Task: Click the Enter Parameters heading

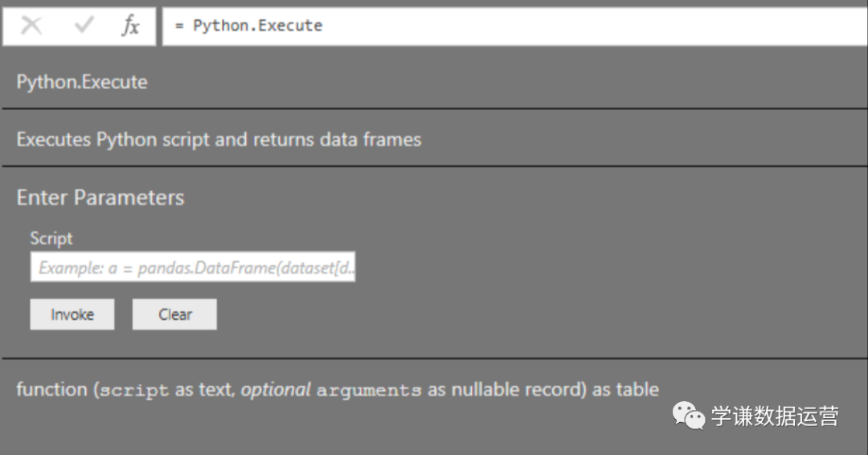Action: tap(100, 198)
